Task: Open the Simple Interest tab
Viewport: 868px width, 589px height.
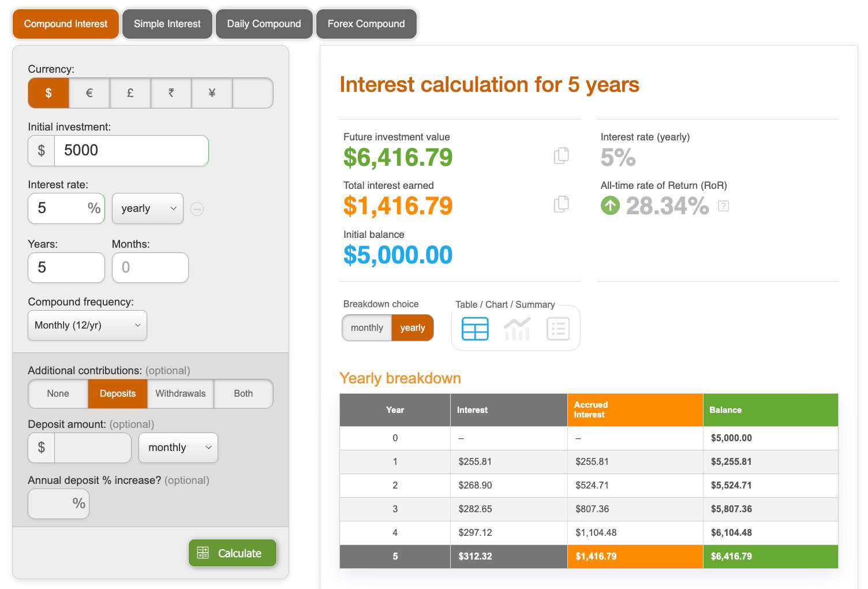Action: [x=167, y=24]
